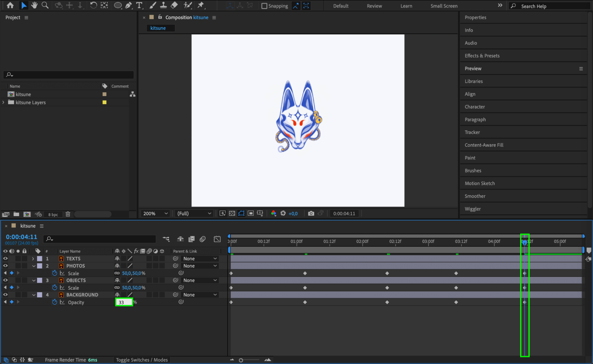Enable the Snapping checkbox
Viewport: 593px width, 364px height.
[x=264, y=6]
